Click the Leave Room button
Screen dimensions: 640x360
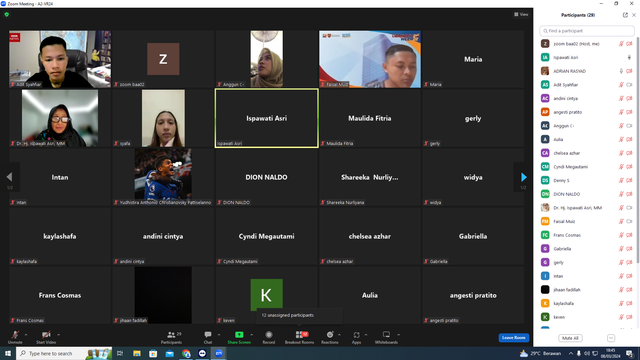tap(513, 338)
